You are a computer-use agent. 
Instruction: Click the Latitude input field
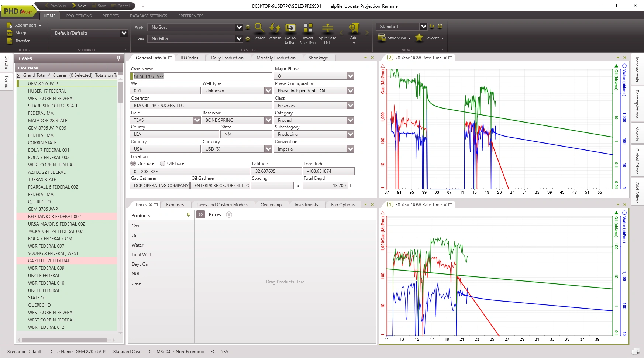(x=276, y=171)
